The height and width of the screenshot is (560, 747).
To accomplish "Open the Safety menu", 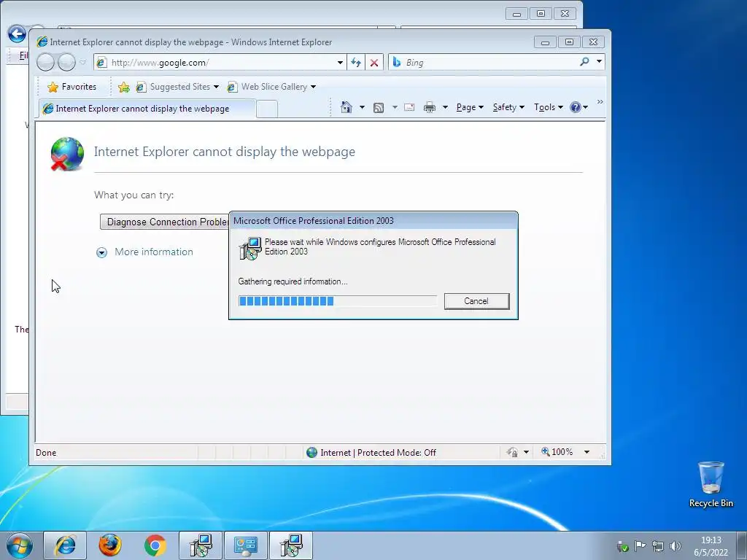I will coord(508,108).
